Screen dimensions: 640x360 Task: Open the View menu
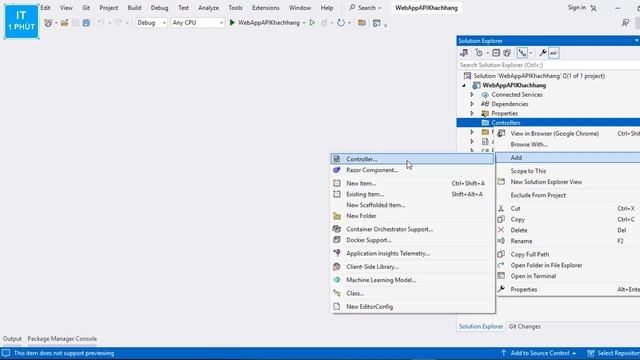66,8
